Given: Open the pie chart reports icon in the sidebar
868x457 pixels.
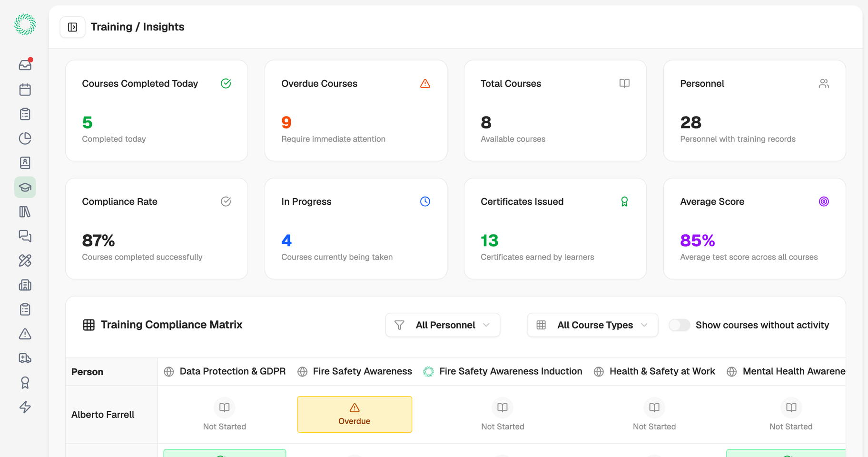Looking at the screenshot, I should click(x=25, y=139).
